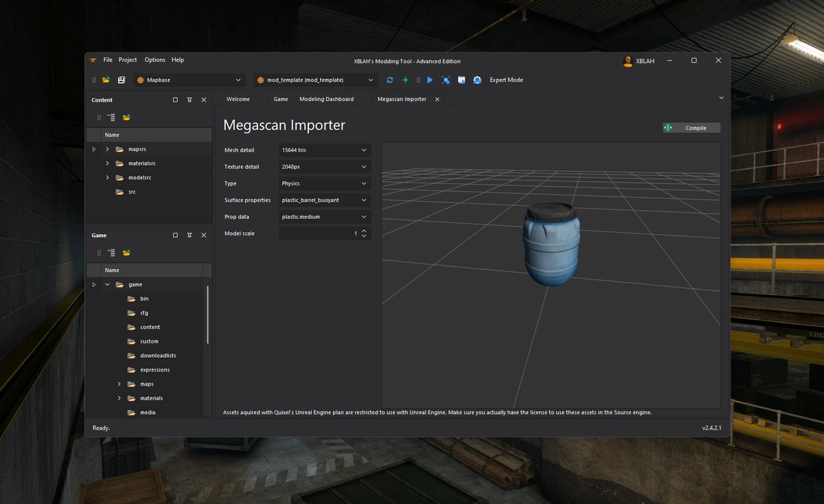Open the Help menu
Viewport: 824px width, 504px height.
tap(178, 60)
